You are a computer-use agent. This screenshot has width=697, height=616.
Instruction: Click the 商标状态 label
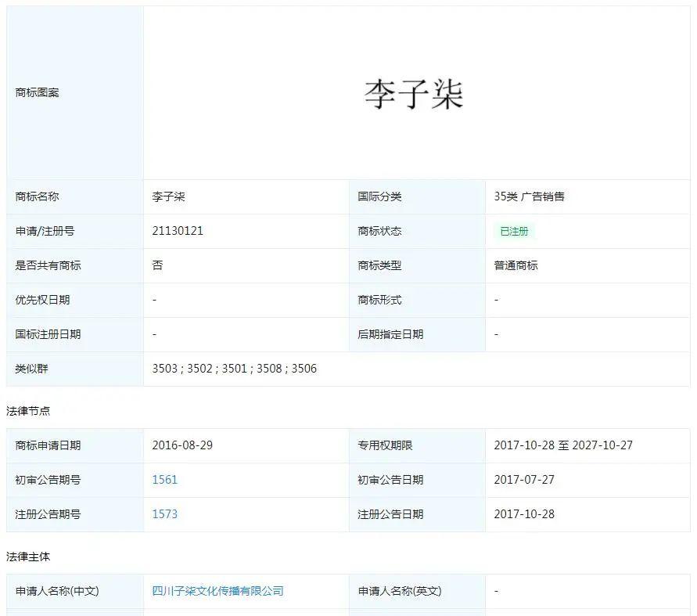click(379, 231)
